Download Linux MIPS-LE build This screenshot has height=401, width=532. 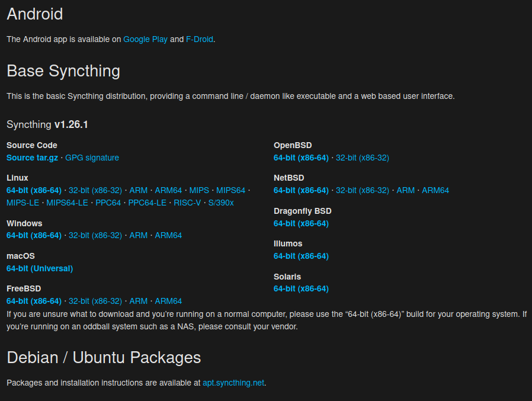[x=23, y=203]
